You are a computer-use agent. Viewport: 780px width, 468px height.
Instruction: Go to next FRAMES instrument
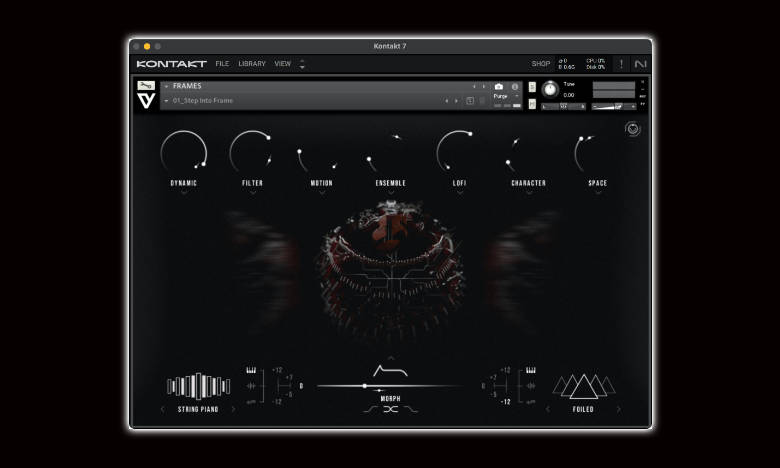484,87
